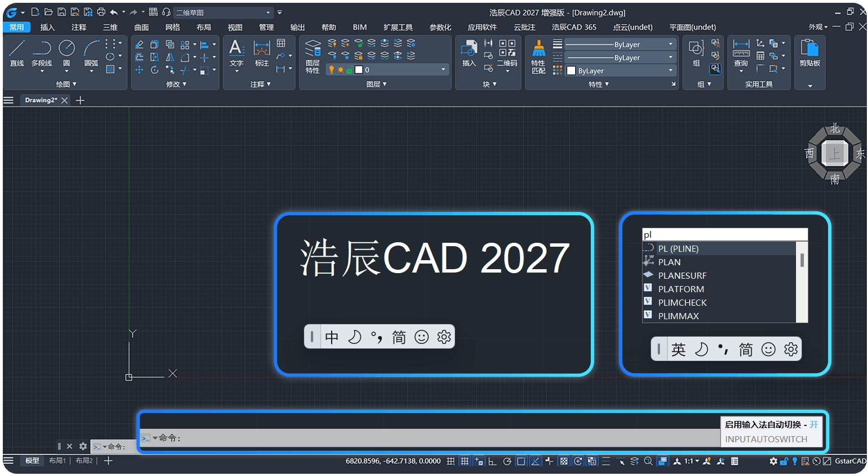
Task: Click the Undo arrow in quick access toolbar
Action: click(x=114, y=12)
